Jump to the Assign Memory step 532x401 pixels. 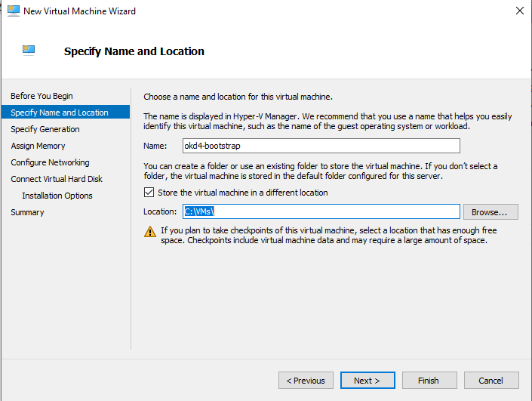pyautogui.click(x=38, y=146)
